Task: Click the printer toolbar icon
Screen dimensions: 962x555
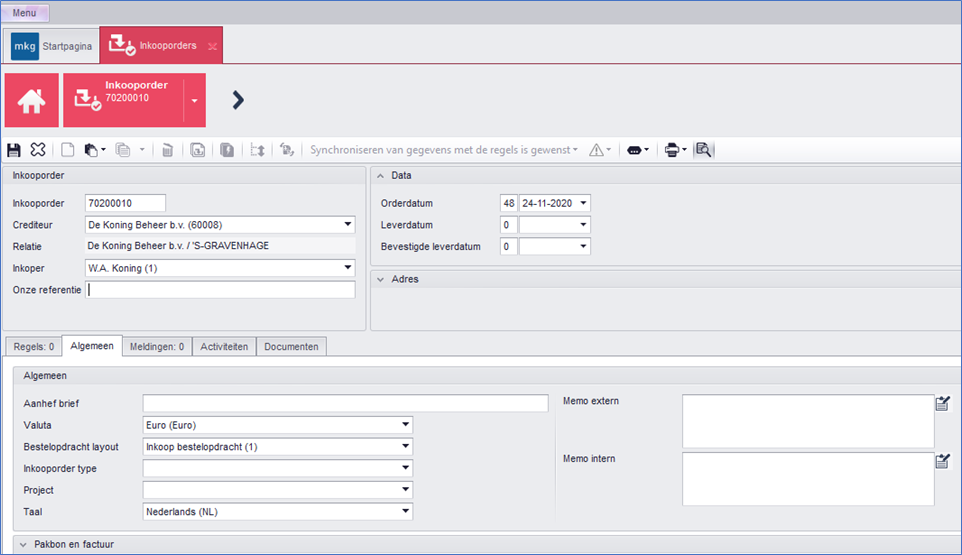Action: [672, 150]
